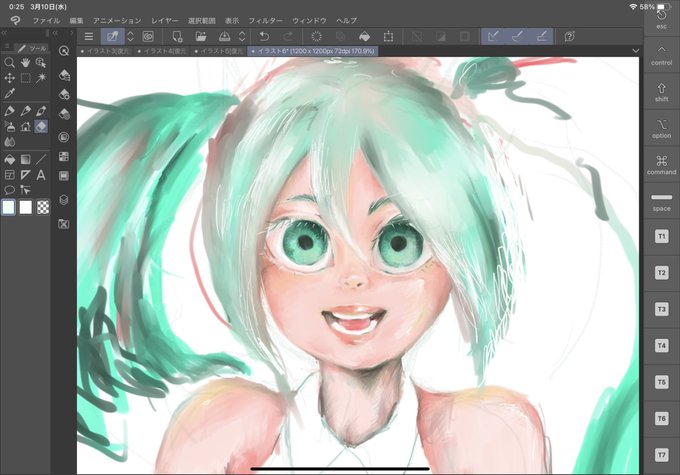Select the Move layer tool

(10, 78)
